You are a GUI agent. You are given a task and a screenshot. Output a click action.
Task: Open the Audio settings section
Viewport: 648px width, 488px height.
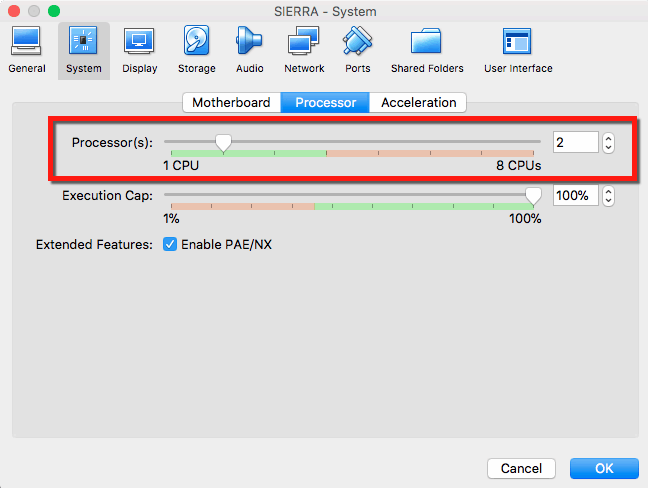coord(250,50)
